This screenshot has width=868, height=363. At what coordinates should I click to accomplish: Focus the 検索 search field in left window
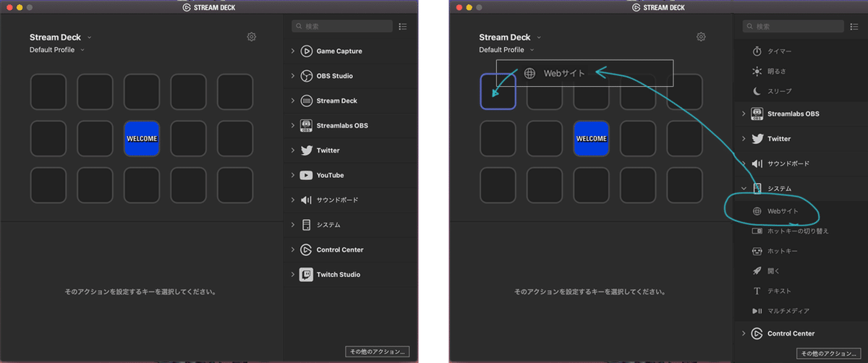(x=342, y=26)
